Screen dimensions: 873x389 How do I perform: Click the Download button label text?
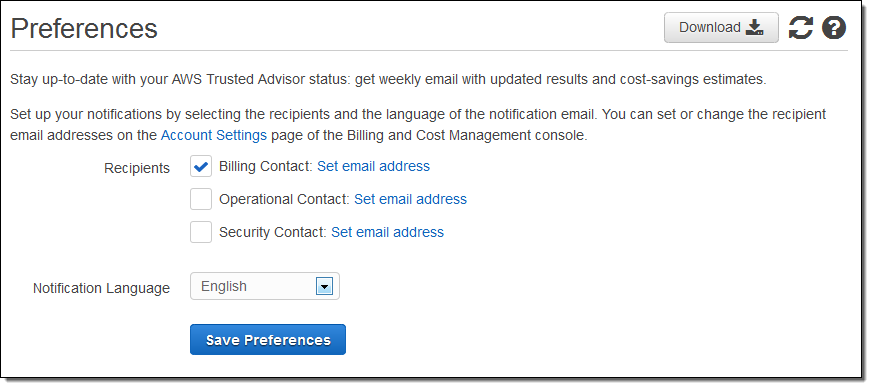[x=710, y=27]
